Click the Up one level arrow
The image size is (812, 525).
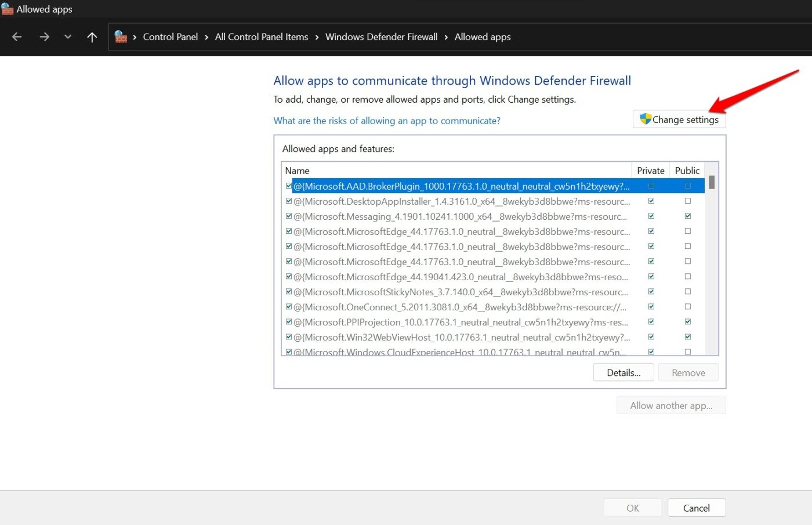tap(92, 37)
